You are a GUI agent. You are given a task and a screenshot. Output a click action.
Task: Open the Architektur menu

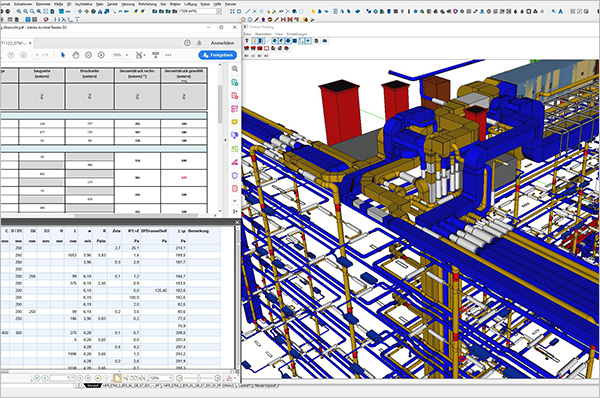tap(83, 4)
